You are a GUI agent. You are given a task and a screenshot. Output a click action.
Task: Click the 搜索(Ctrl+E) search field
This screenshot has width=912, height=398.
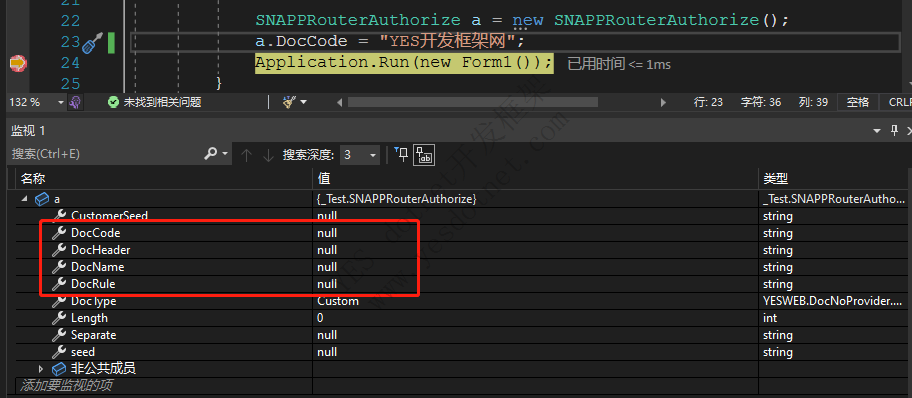click(105, 154)
